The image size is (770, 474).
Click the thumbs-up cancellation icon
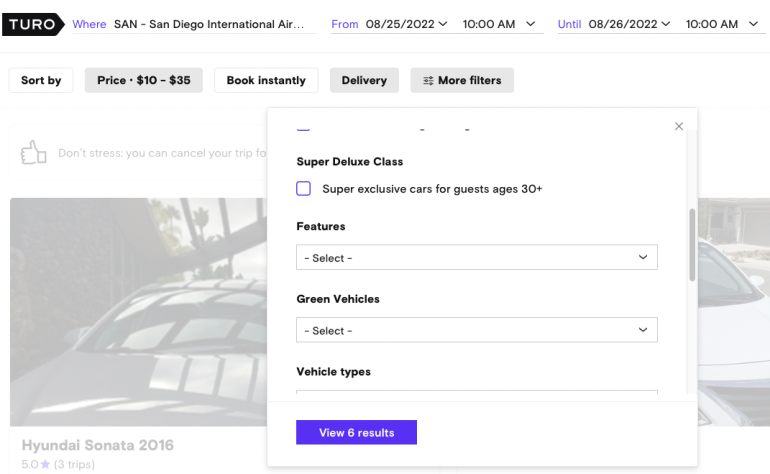tap(34, 153)
